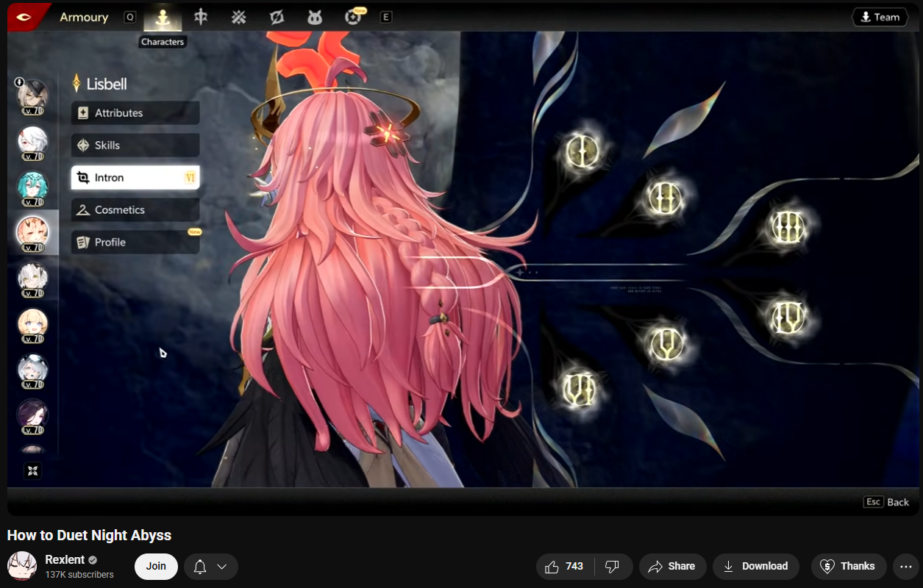Click the Thanks button
This screenshot has width=923, height=588.
[x=848, y=566]
